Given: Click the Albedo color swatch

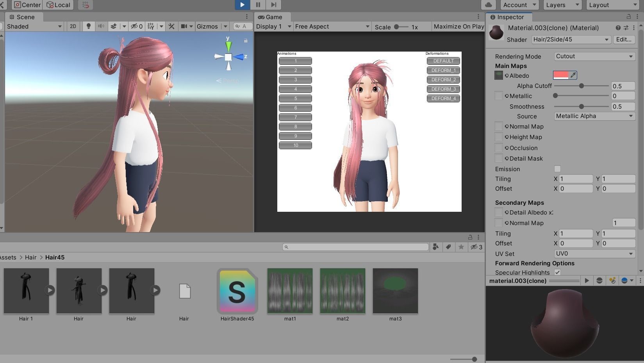Looking at the screenshot, I should (561, 75).
